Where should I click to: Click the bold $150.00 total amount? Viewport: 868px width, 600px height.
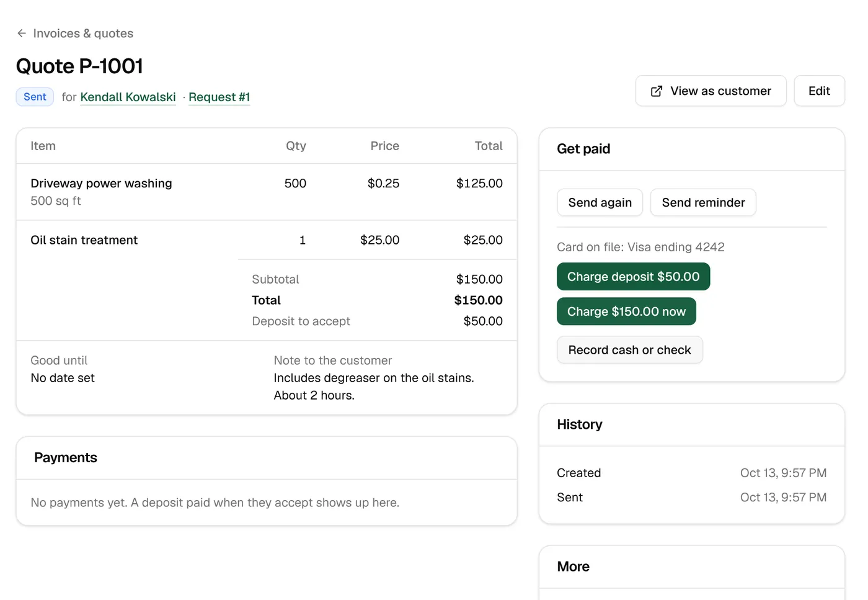point(478,300)
